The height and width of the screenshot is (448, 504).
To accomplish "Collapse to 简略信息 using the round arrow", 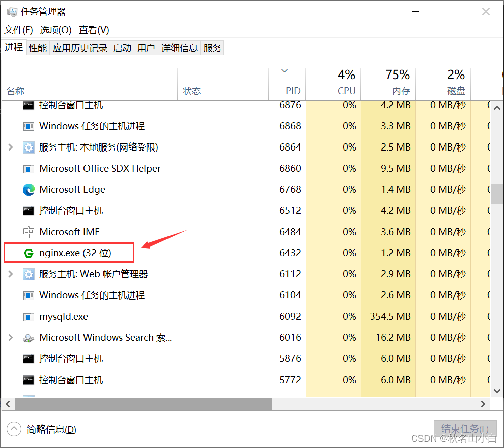I will click(x=14, y=429).
